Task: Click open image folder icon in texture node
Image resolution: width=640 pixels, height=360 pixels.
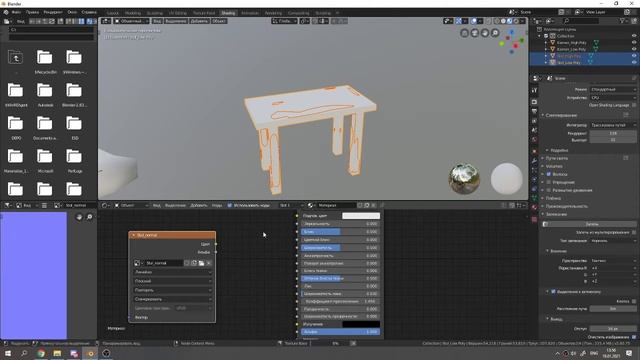Action: [202, 263]
